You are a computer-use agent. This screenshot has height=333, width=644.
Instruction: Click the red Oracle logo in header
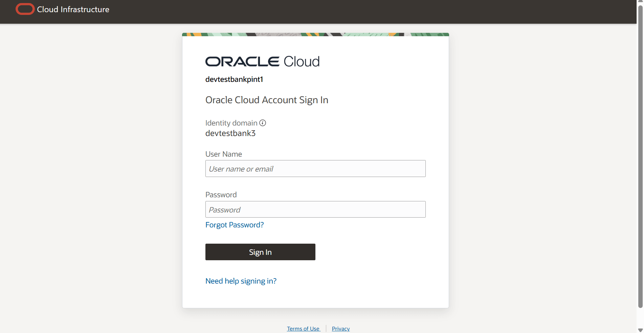[x=25, y=9]
